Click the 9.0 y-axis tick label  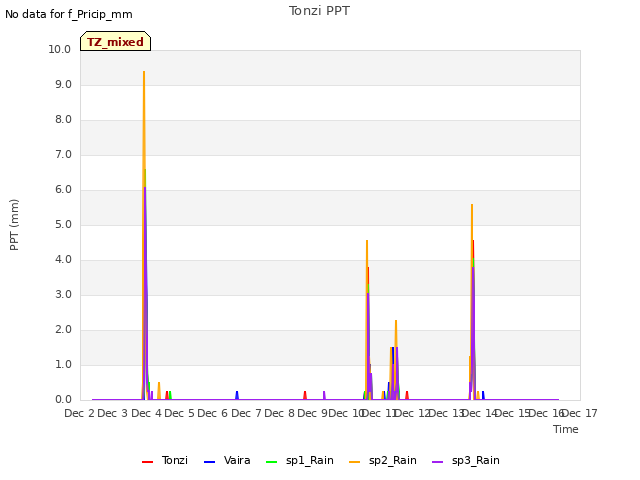(x=63, y=84)
